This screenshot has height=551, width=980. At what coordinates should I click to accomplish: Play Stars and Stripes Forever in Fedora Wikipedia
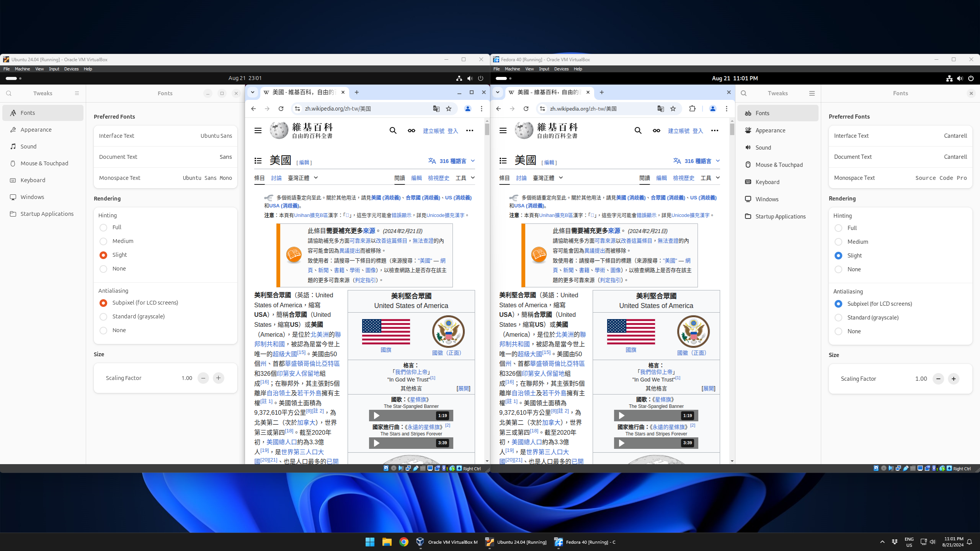[622, 443]
